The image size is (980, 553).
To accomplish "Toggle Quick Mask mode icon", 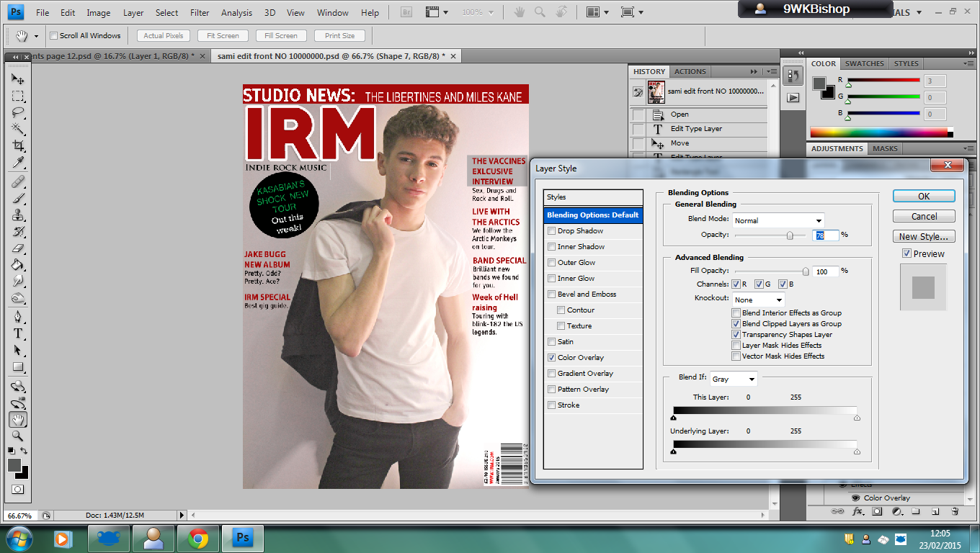I will point(18,490).
